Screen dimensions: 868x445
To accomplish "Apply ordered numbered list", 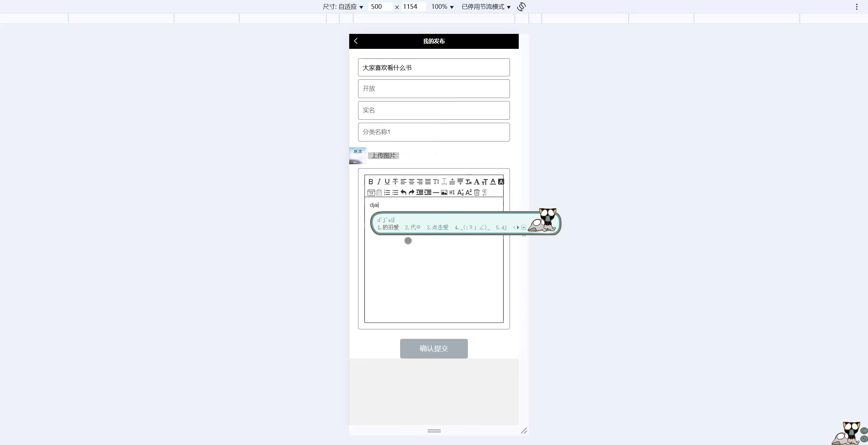I will (387, 193).
